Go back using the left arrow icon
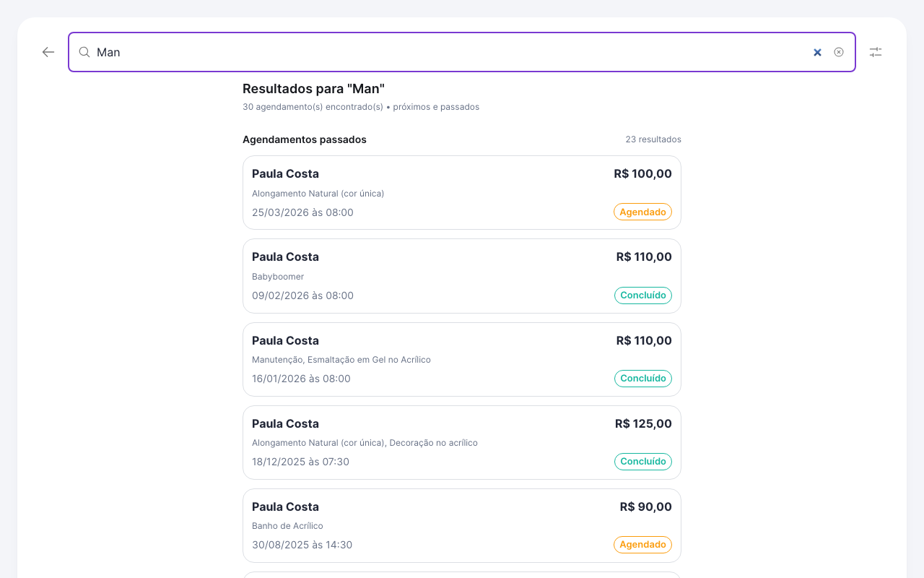Viewport: 924px width, 578px height. pyautogui.click(x=48, y=52)
